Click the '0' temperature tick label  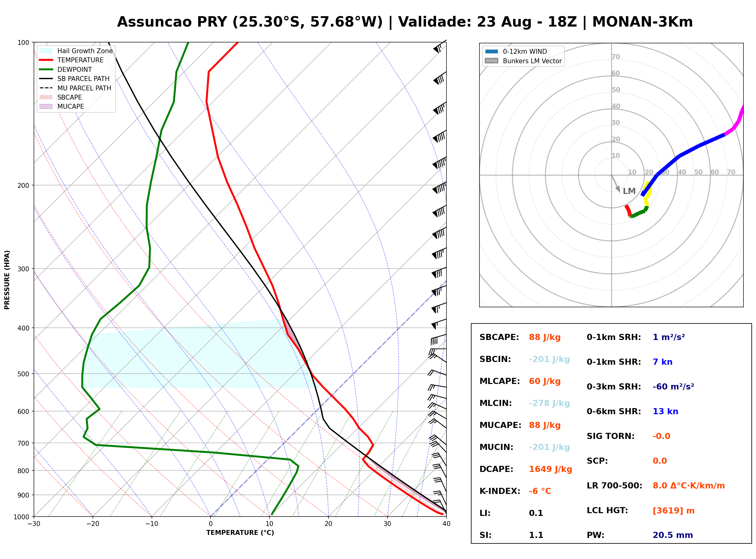tap(211, 524)
